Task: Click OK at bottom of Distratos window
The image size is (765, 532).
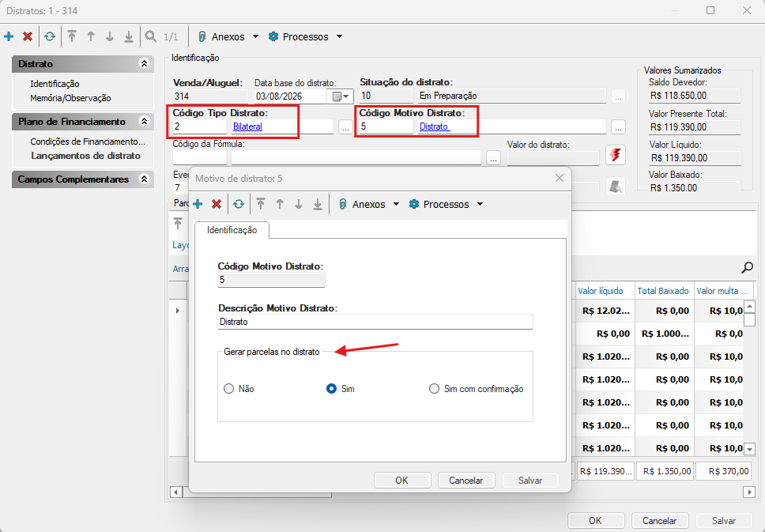Action: [x=596, y=520]
